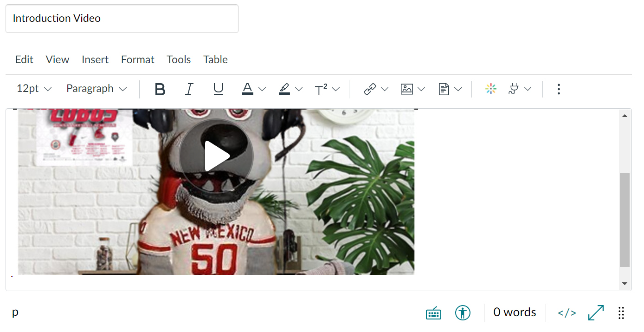Click the scrollbar up arrow
Image resolution: width=644 pixels, height=332 pixels.
[x=625, y=116]
